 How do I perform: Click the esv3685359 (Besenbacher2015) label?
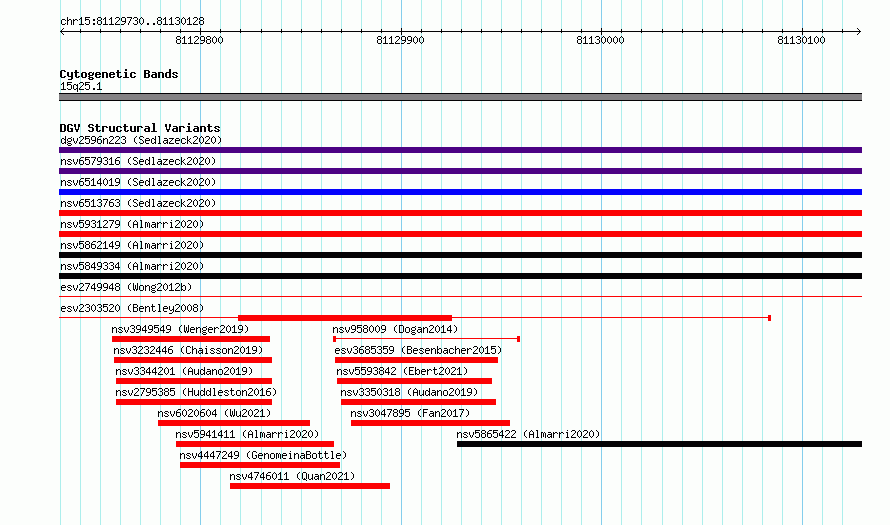tap(418, 350)
